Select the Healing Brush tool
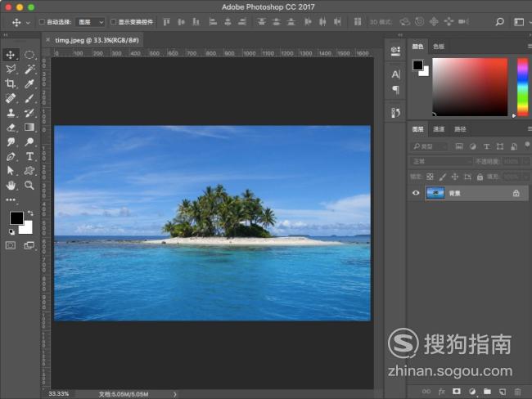 click(x=11, y=98)
